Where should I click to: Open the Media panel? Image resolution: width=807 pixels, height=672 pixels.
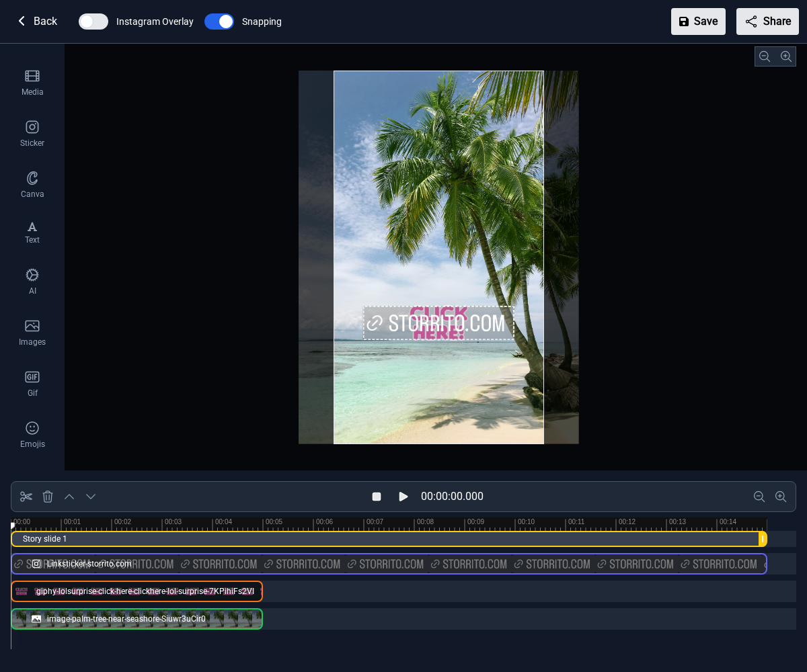32,83
